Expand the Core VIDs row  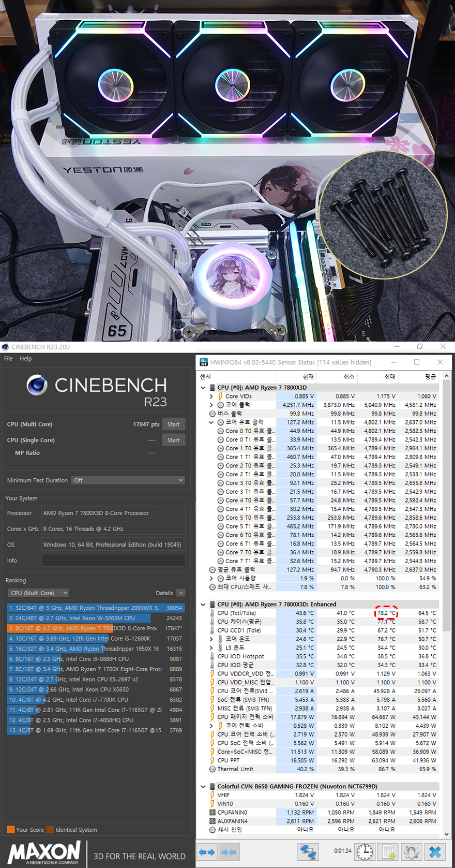tap(211, 396)
